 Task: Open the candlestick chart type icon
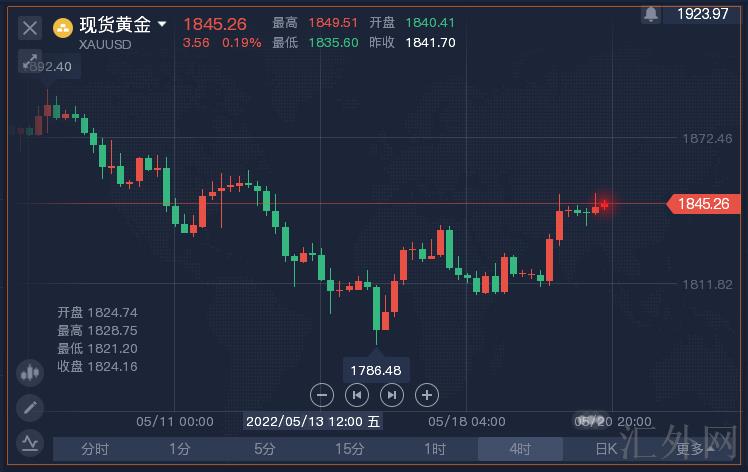[30, 374]
